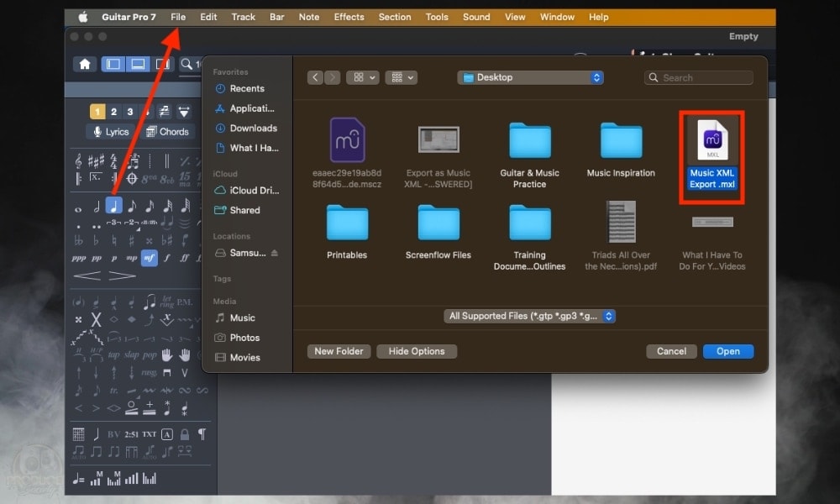This screenshot has width=840, height=504.
Task: Click the coda target symbol icon
Action: (132, 178)
